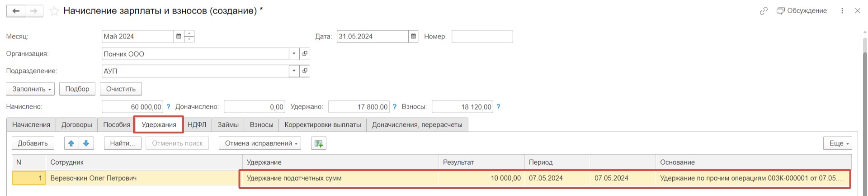Click the Подбор button

click(77, 89)
